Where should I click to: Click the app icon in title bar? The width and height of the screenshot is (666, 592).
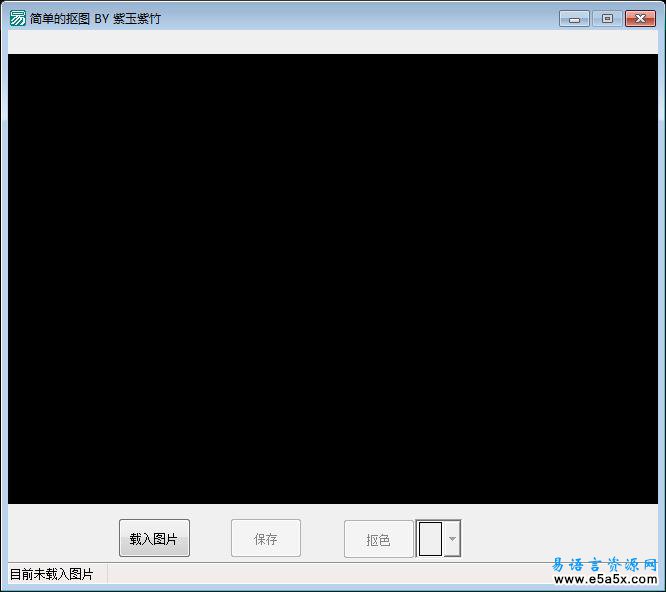(17, 18)
